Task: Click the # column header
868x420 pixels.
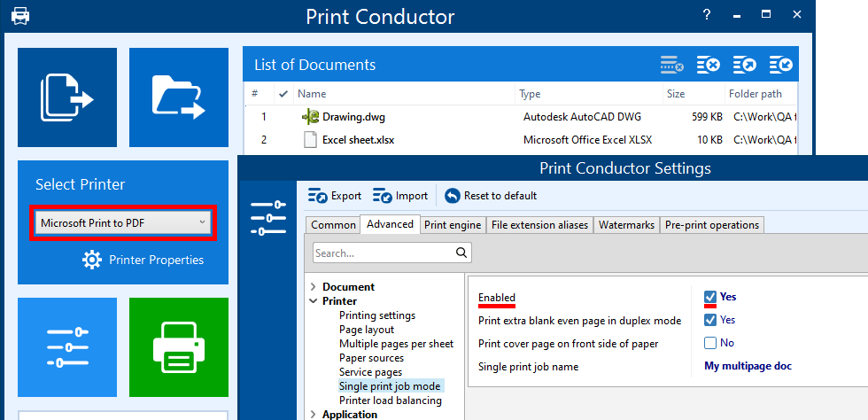Action: pyautogui.click(x=259, y=94)
